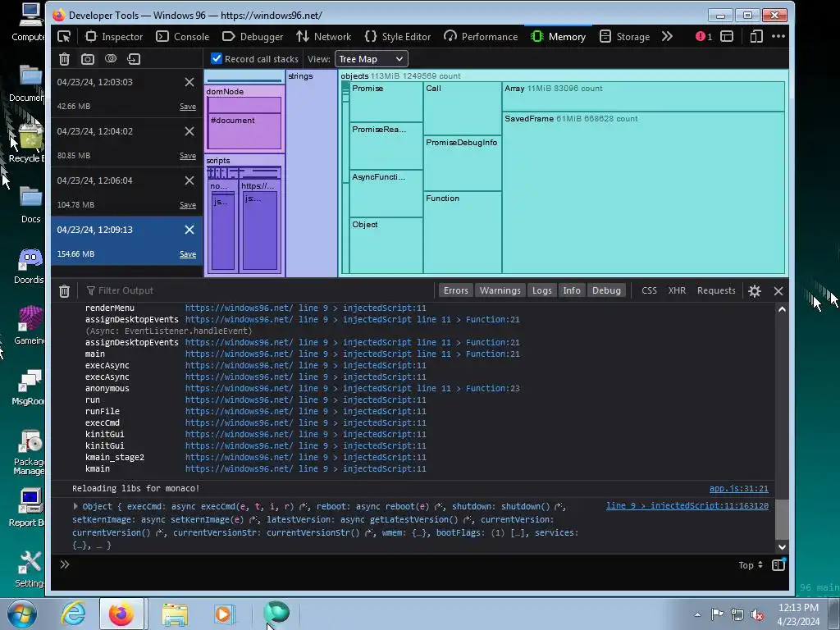Open app.js:31:21 source link

point(739,489)
